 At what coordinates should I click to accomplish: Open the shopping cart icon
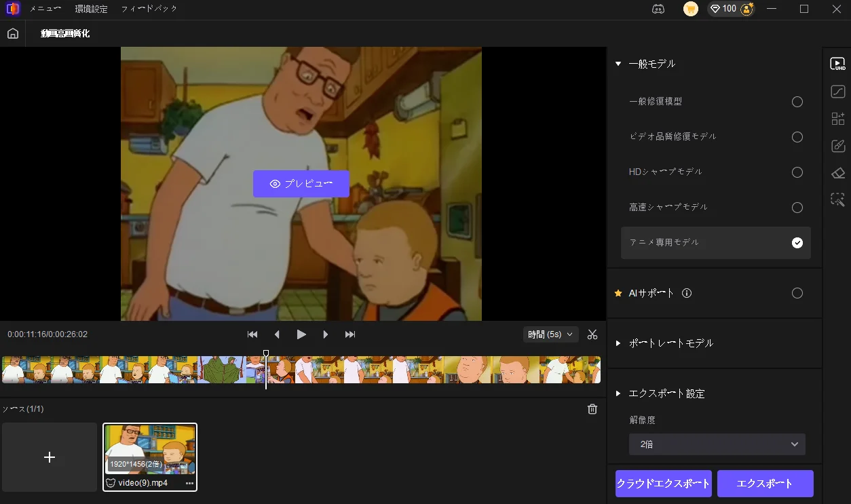tap(691, 9)
